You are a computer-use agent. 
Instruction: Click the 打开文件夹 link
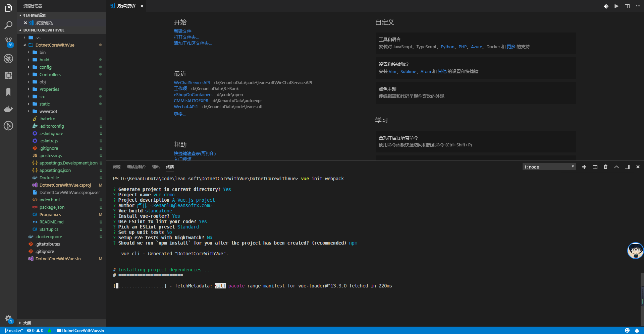(x=186, y=37)
